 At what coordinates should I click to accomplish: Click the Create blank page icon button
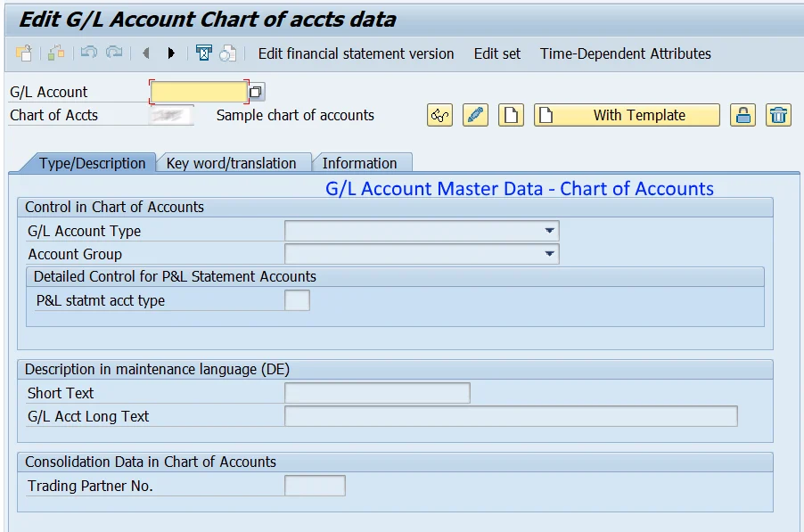tap(511, 115)
